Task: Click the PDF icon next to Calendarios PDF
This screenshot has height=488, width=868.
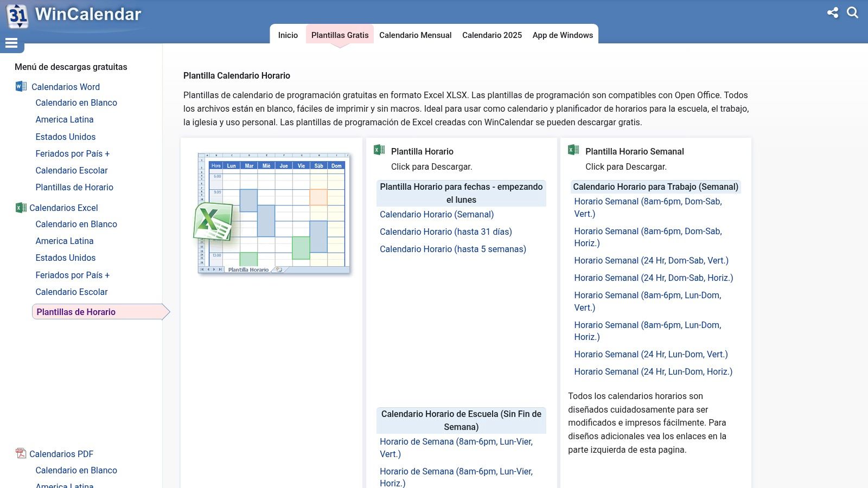Action: tap(20, 454)
